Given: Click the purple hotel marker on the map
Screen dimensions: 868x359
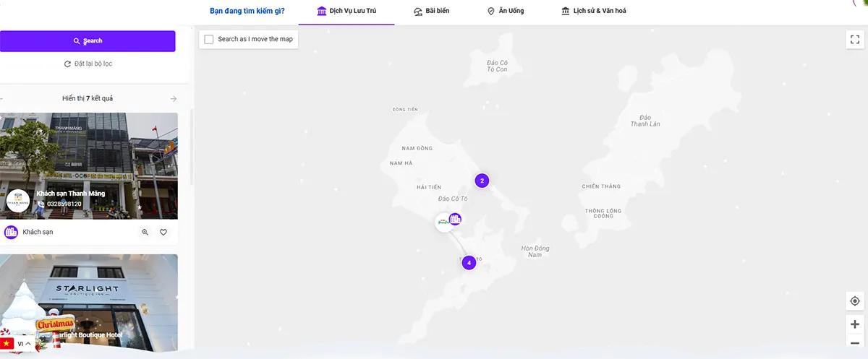Looking at the screenshot, I should (x=455, y=219).
